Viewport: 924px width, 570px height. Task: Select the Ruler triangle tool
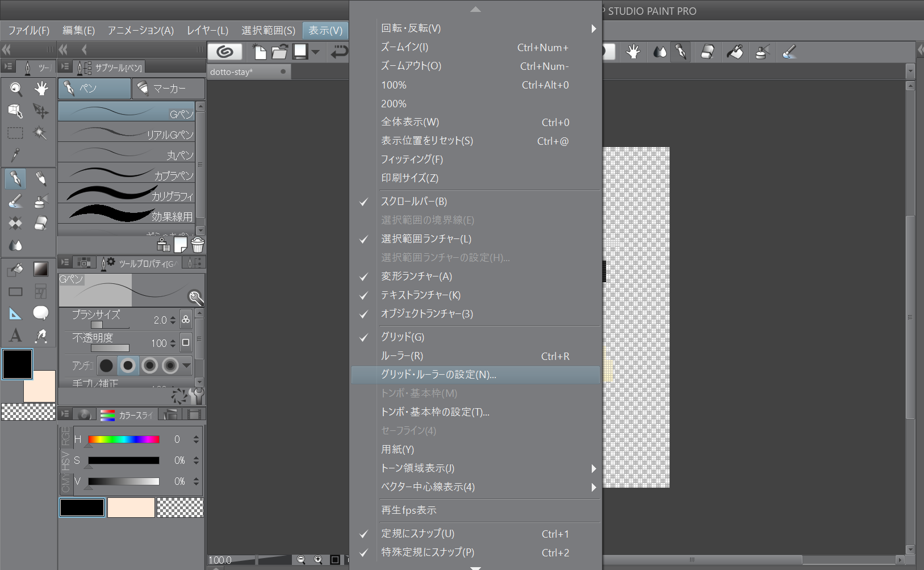pyautogui.click(x=15, y=313)
